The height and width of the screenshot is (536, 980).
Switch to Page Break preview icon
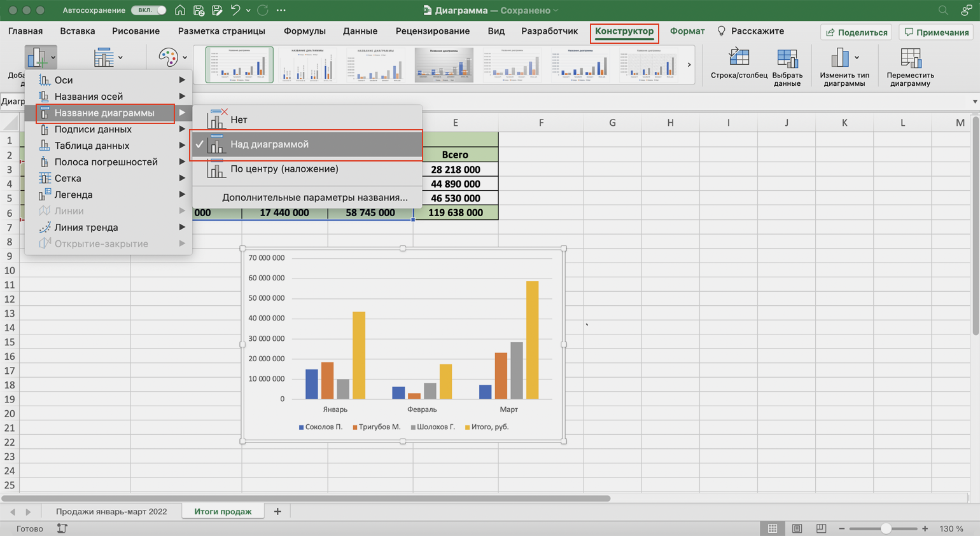pos(821,529)
